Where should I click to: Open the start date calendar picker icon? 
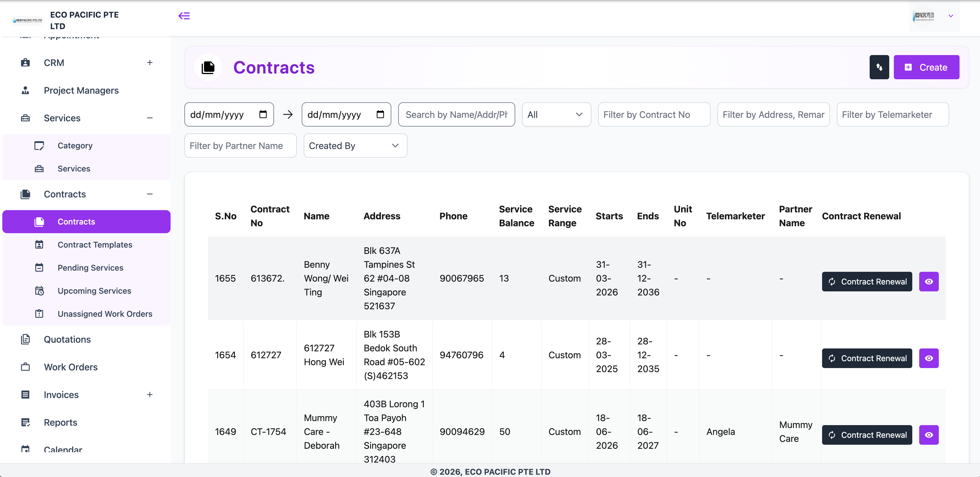[263, 114]
